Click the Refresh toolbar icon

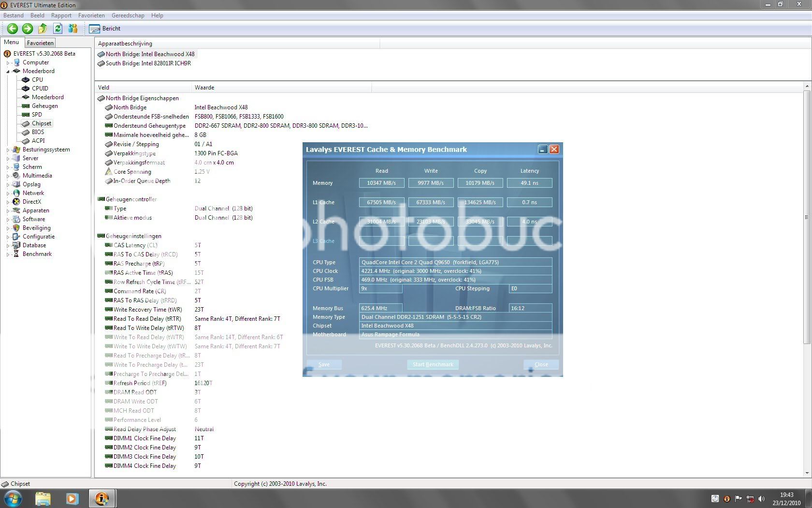(58, 29)
